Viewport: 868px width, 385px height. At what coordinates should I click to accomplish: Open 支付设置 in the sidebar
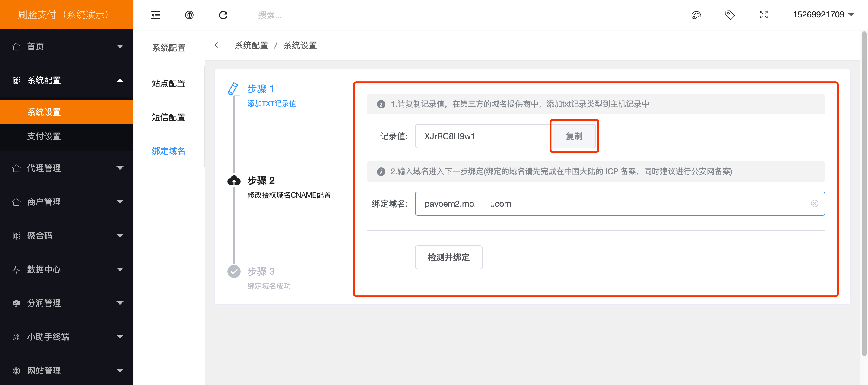coord(66,136)
